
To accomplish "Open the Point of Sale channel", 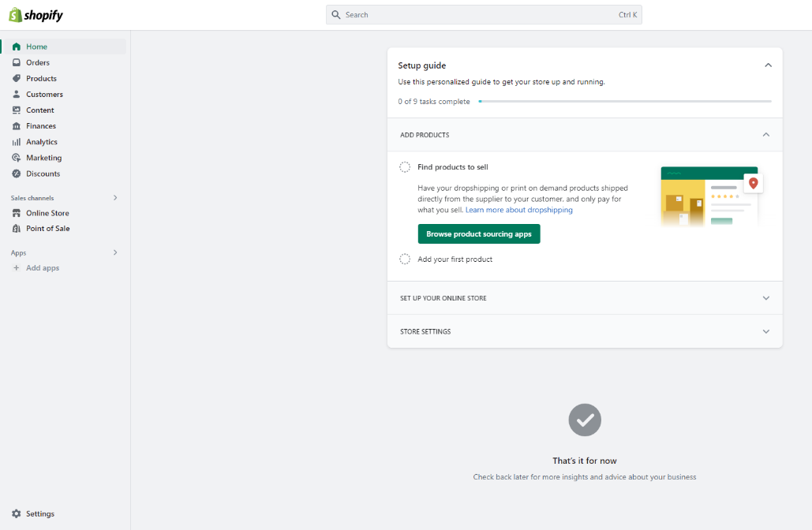I will (x=64, y=228).
